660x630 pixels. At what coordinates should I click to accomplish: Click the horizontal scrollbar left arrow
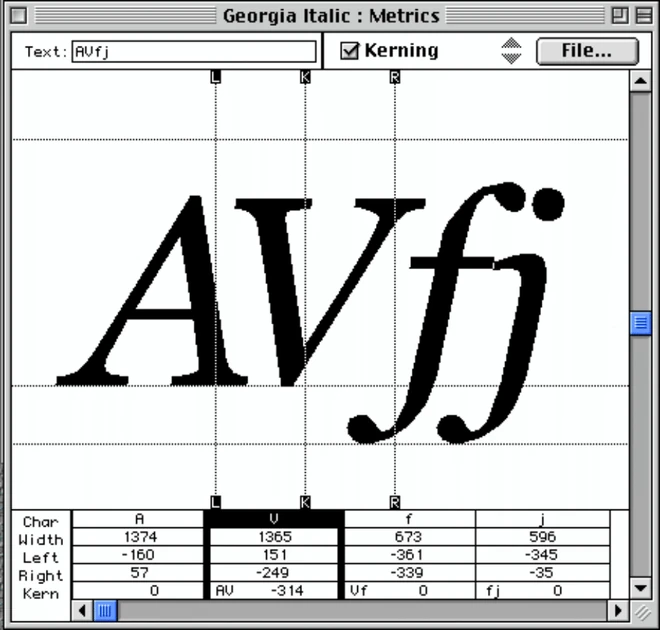(82, 610)
